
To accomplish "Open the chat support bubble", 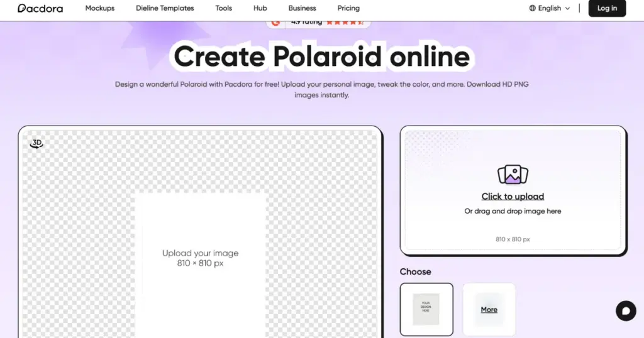I will coord(626,311).
